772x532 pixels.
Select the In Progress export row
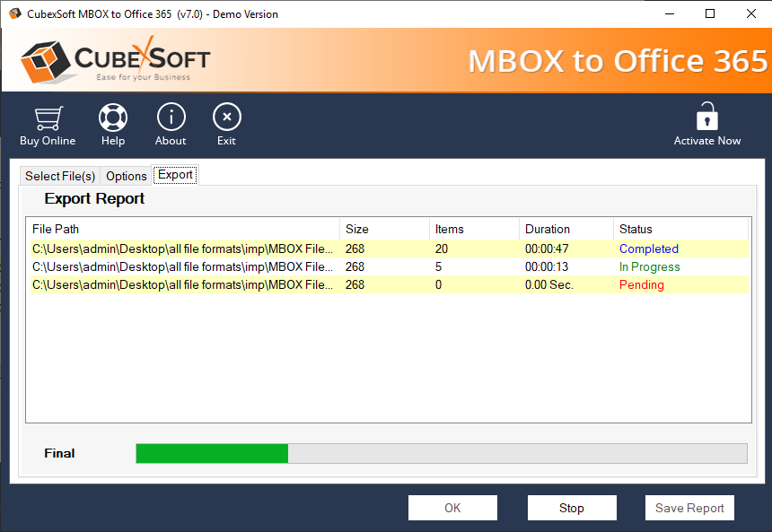(388, 267)
